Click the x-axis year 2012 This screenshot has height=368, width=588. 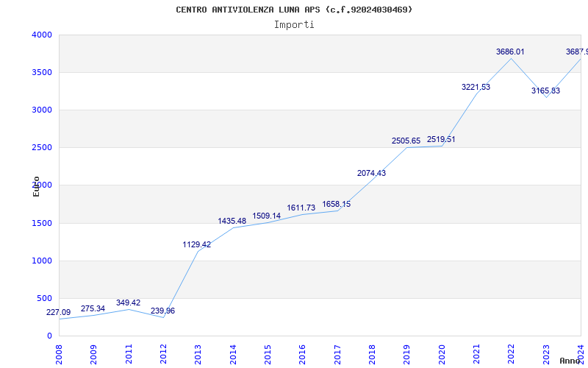tap(163, 355)
